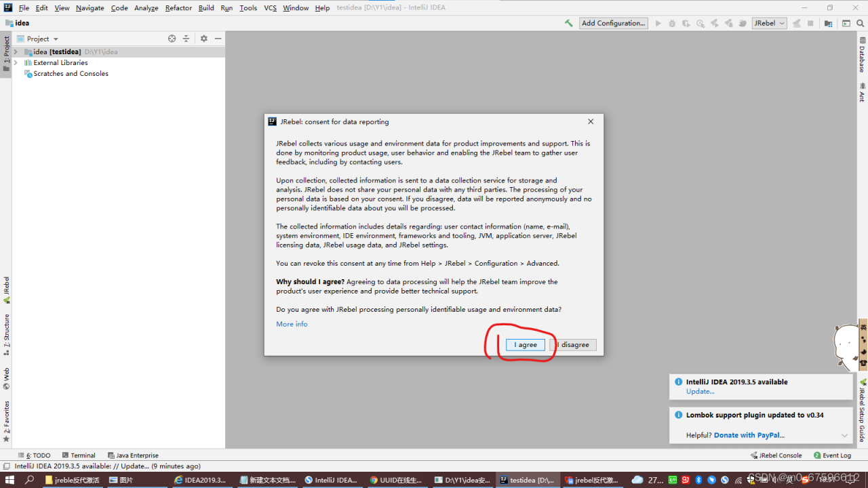
Task: Open the More info link
Action: 292,324
